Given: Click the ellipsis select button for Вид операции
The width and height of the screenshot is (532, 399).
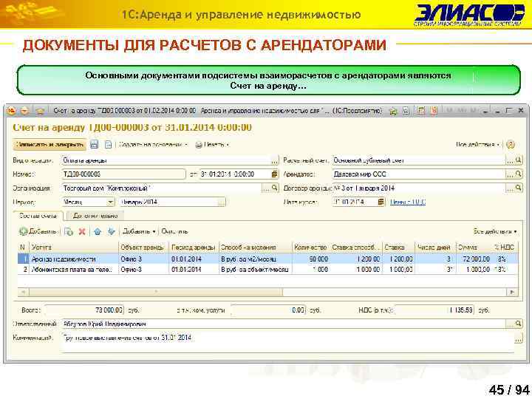Looking at the screenshot, I should (274, 160).
